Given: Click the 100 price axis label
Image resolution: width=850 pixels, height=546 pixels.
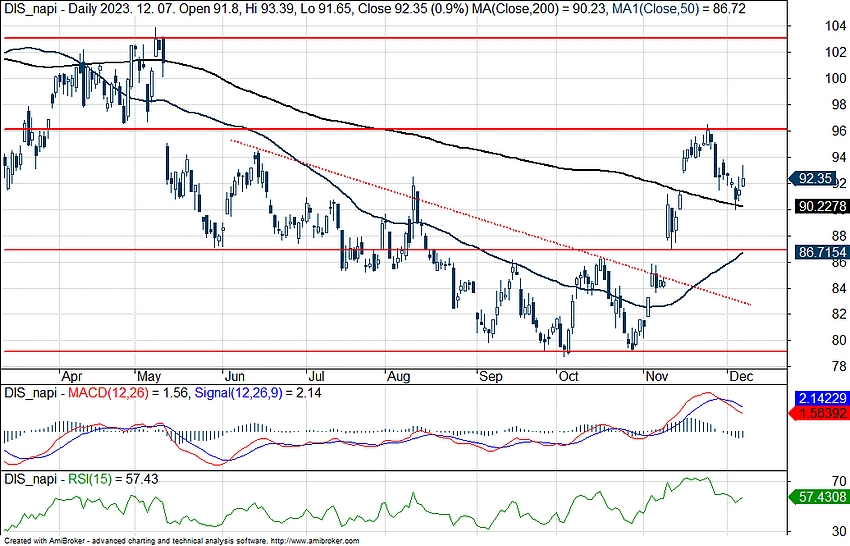Looking at the screenshot, I should [835, 79].
